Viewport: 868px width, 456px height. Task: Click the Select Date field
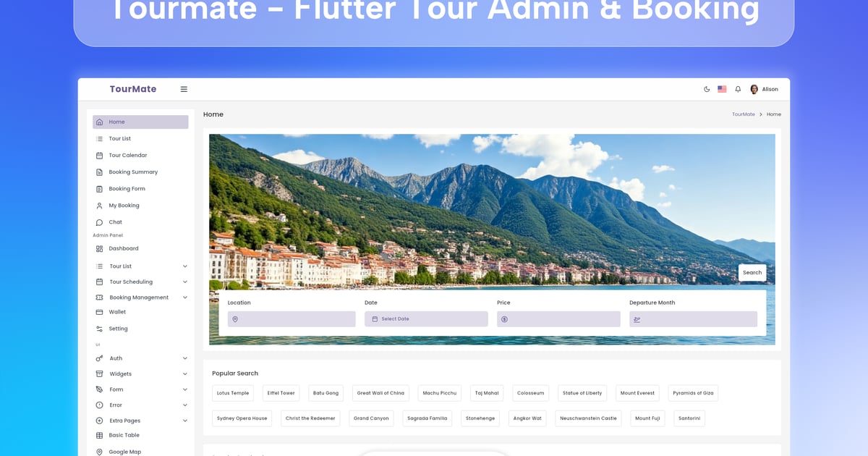426,319
